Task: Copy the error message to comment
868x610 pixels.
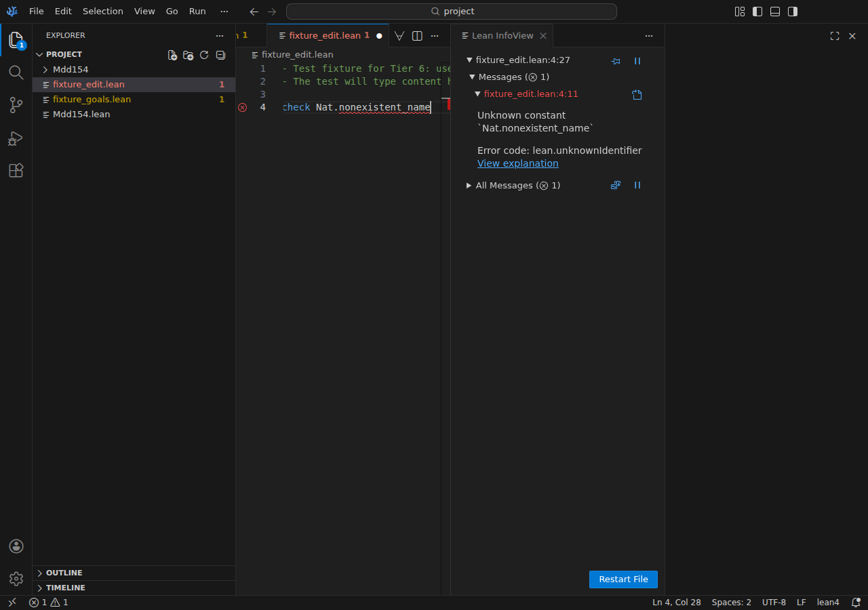Action: pos(637,95)
